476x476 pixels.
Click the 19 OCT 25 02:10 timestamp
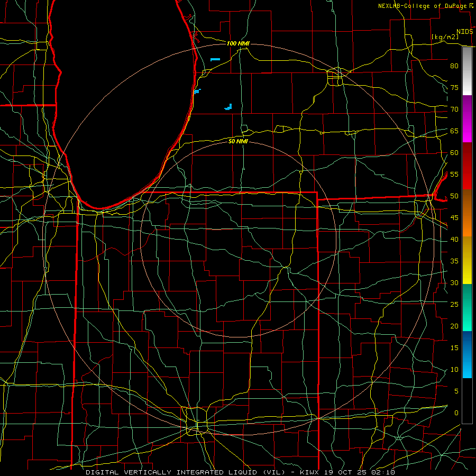pyautogui.click(x=360, y=472)
